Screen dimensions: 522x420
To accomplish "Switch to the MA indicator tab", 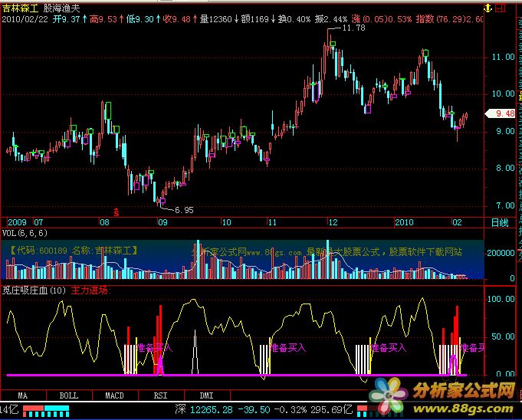I will pyautogui.click(x=23, y=395).
